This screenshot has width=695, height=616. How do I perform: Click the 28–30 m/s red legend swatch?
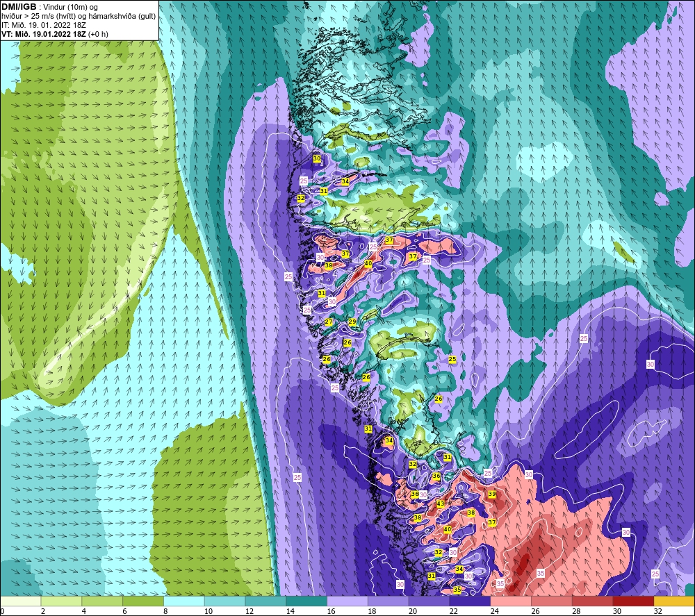pos(593,601)
